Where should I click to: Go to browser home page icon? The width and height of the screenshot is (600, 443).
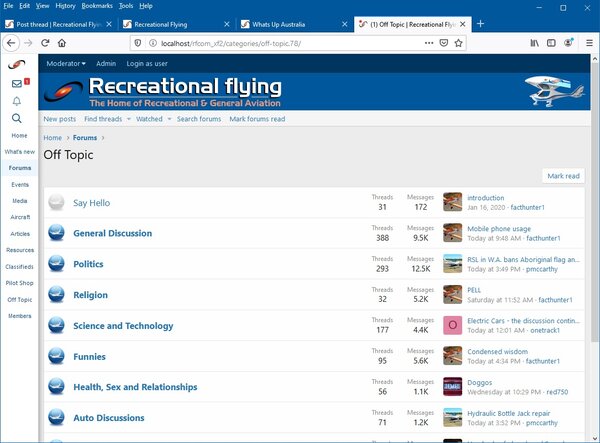click(x=62, y=43)
